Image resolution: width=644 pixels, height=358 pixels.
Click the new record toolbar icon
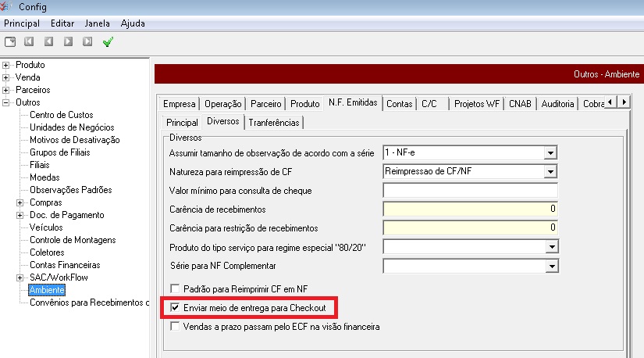click(11, 41)
